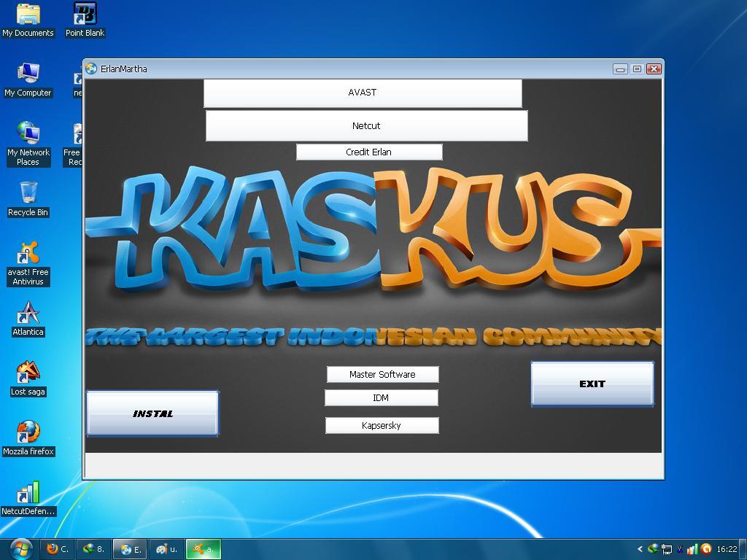The height and width of the screenshot is (560, 747).
Task: Launch the Atlantica desktop shortcut
Action: [28, 319]
